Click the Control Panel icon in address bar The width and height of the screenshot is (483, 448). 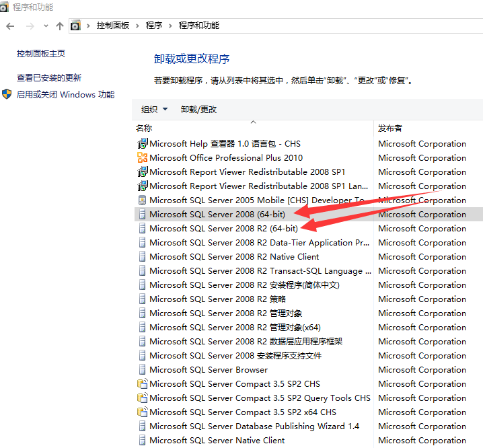click(76, 26)
